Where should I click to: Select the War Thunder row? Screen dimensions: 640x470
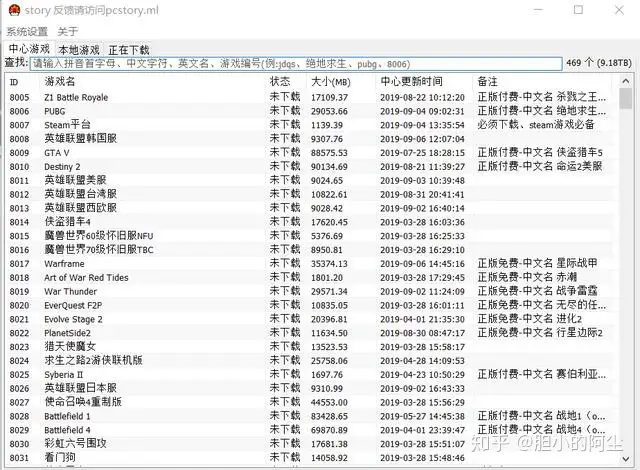(309, 291)
